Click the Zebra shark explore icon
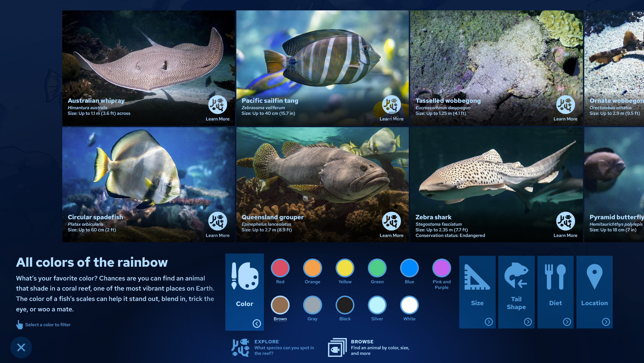This screenshot has height=363, width=644. [565, 221]
